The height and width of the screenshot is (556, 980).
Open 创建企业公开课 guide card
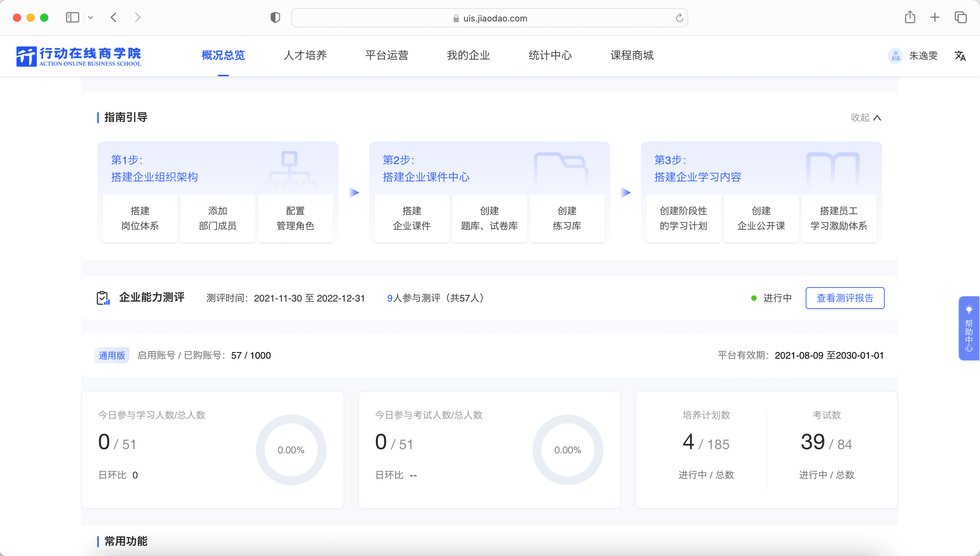tap(761, 218)
